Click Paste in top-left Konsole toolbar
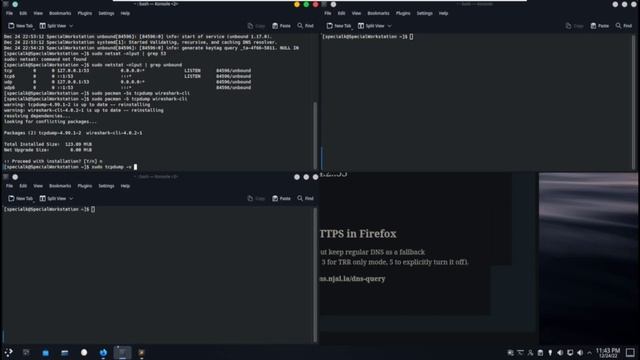Image resolution: width=640 pixels, height=360 pixels. 281,26
